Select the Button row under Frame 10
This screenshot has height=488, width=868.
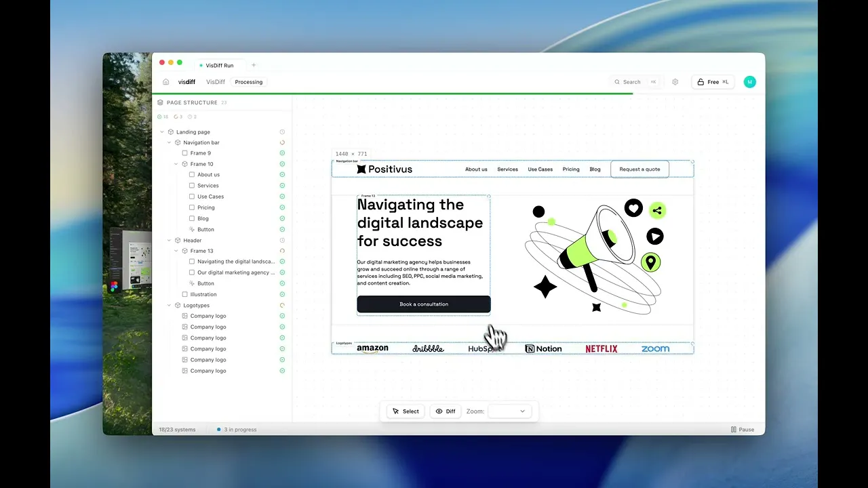pos(222,229)
